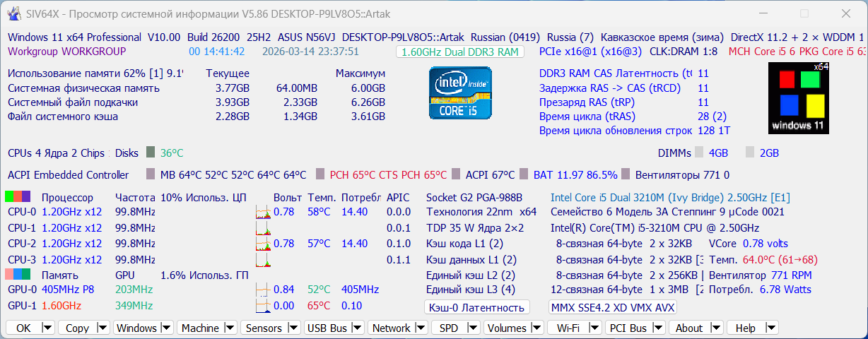Click the color blocks icon beside Память
The image size is (868, 339).
[18, 274]
